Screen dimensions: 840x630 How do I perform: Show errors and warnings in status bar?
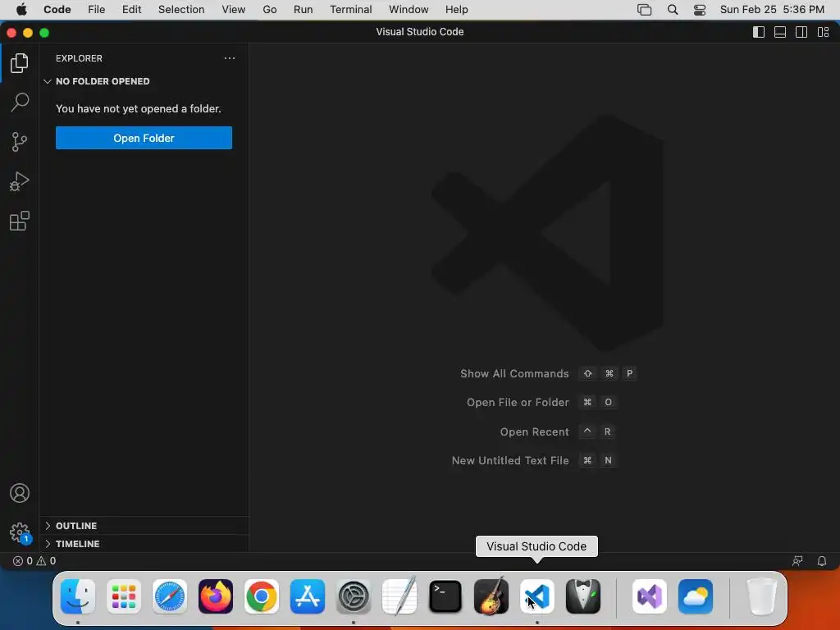(34, 561)
